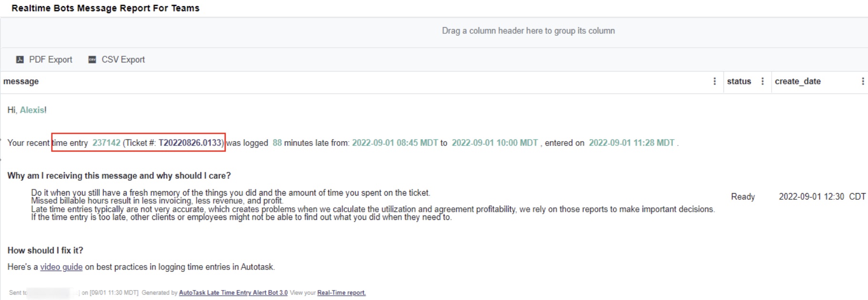Select the Ready status cell
This screenshot has height=300, width=868.
tap(743, 197)
